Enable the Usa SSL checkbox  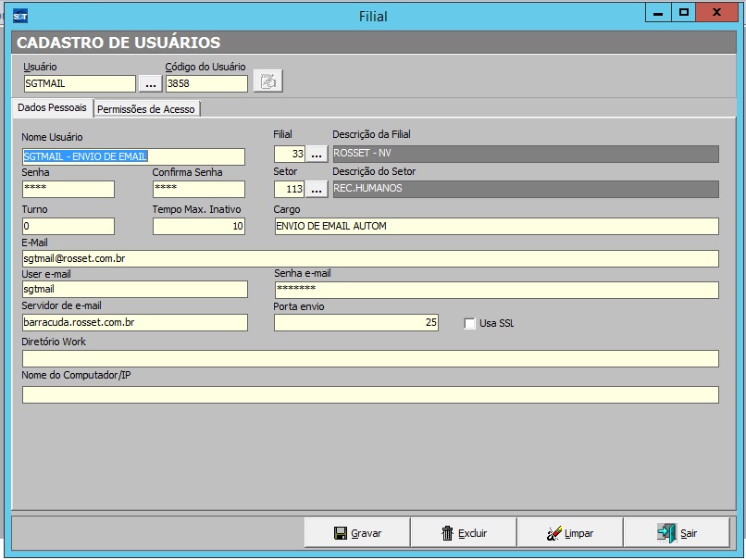click(x=469, y=323)
